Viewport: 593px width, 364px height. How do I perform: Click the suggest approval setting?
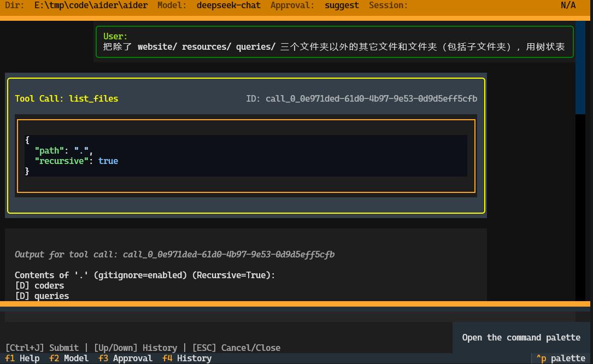pyautogui.click(x=342, y=5)
